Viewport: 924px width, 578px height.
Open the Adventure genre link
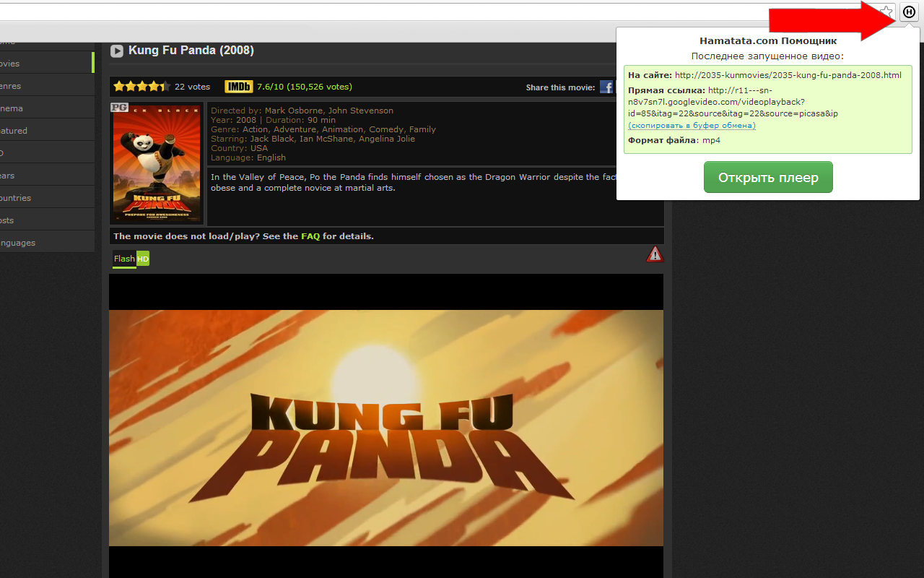pos(295,129)
